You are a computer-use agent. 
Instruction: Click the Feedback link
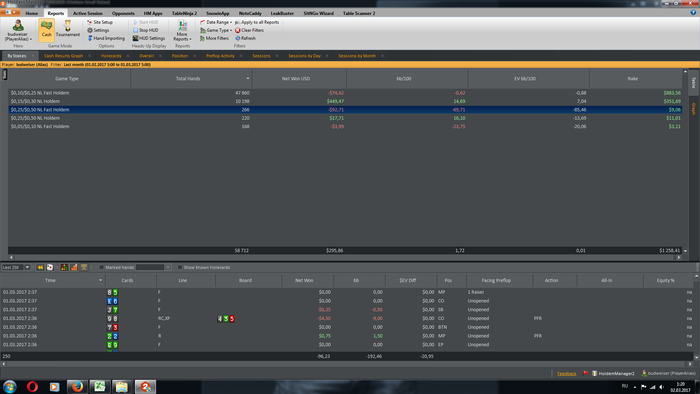(x=567, y=373)
